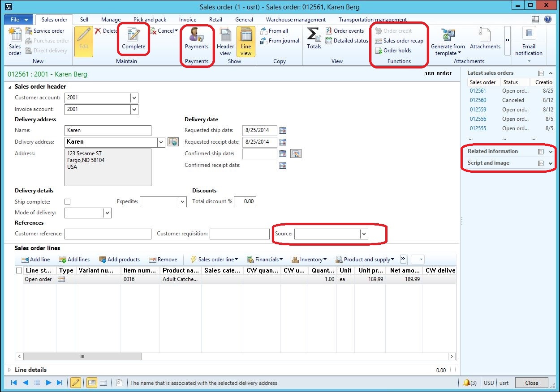Go to the last record arrow
Viewport: 560px width, 392px height.
60,383
